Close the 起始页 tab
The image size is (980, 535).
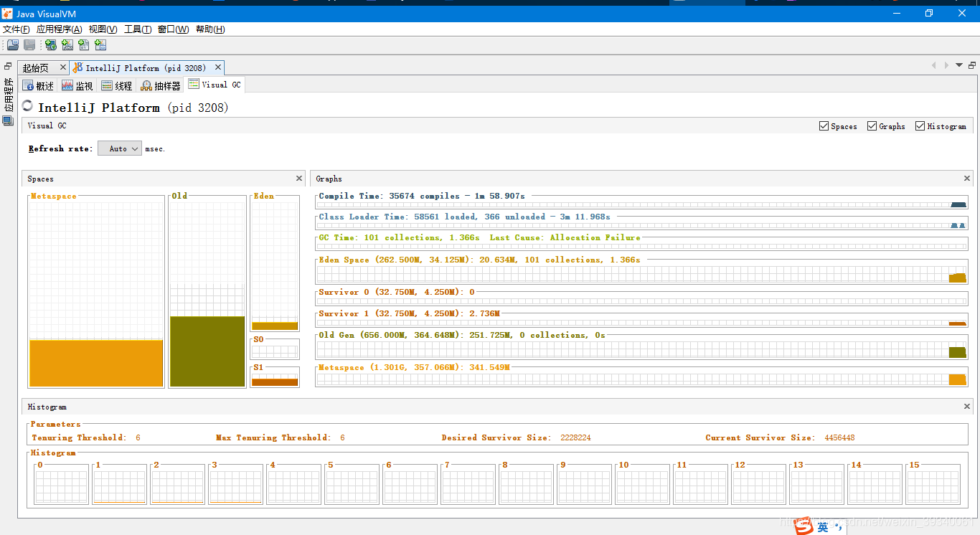pos(62,67)
